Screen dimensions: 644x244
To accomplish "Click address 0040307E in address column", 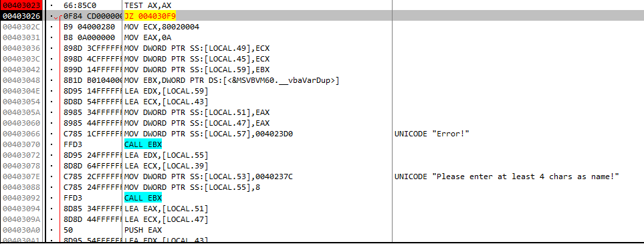I will click(x=22, y=176).
